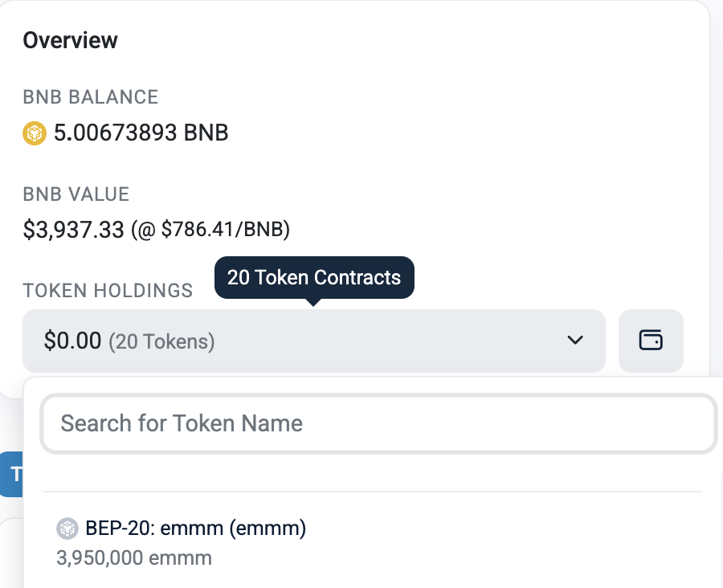Click the gold BNB coin icon
The width and height of the screenshot is (723, 588).
tap(35, 133)
